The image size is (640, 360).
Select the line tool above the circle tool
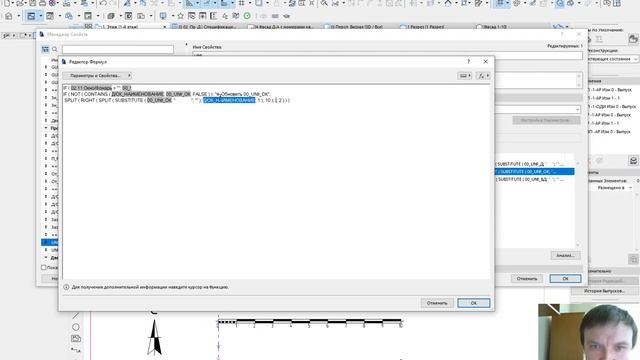point(76,316)
